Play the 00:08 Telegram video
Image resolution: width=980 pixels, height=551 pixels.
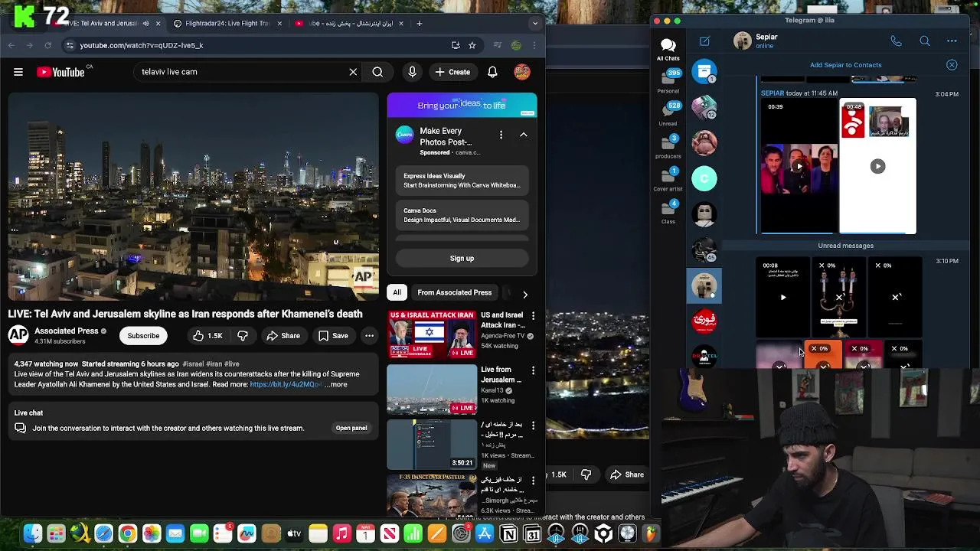coord(782,297)
